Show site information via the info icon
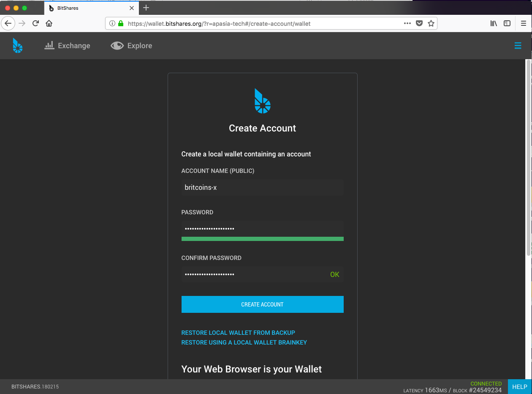The width and height of the screenshot is (532, 394). tap(112, 24)
